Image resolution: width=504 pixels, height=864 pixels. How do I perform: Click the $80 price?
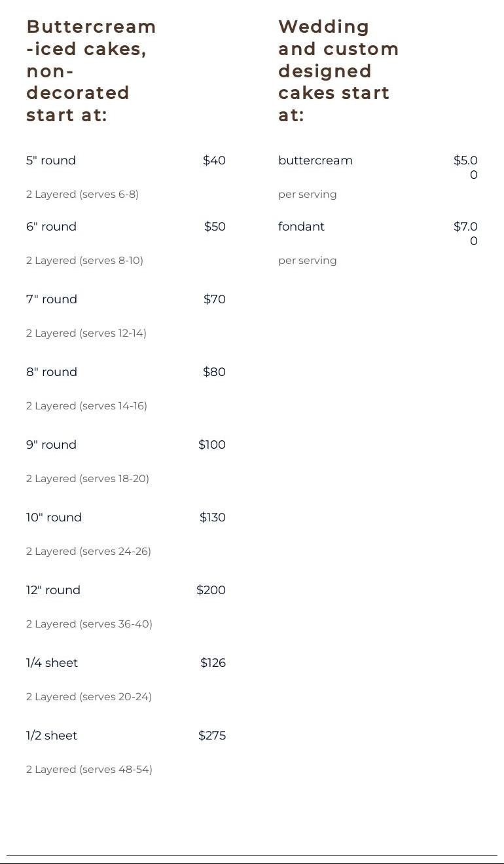pos(214,372)
